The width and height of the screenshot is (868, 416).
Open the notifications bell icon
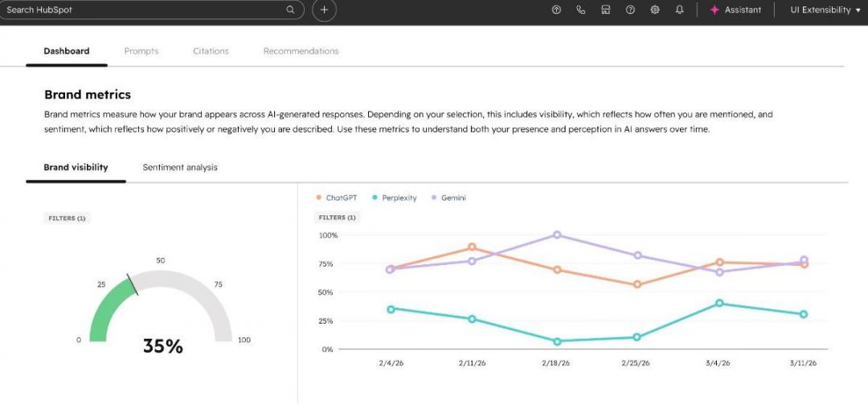(x=680, y=10)
